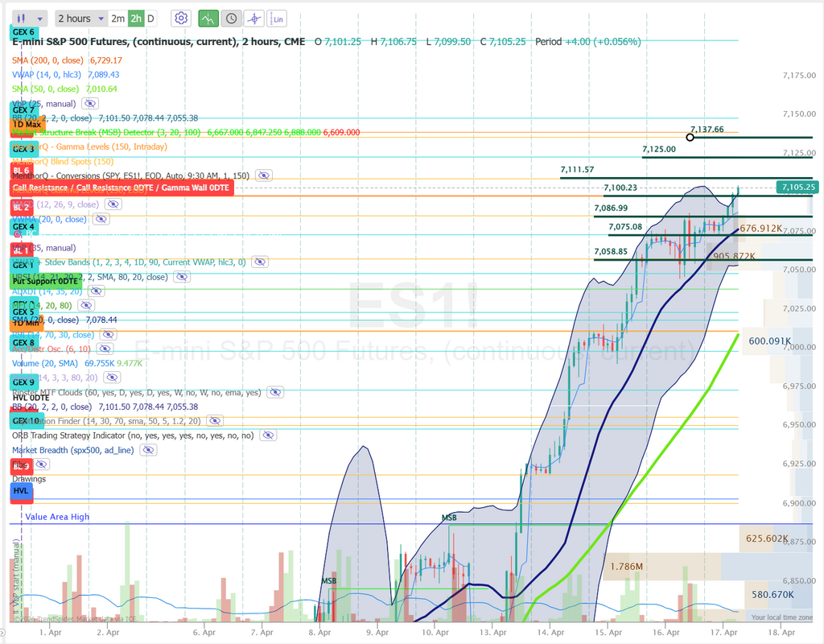
Task: Click the clock extended hours icon
Action: tap(231, 18)
